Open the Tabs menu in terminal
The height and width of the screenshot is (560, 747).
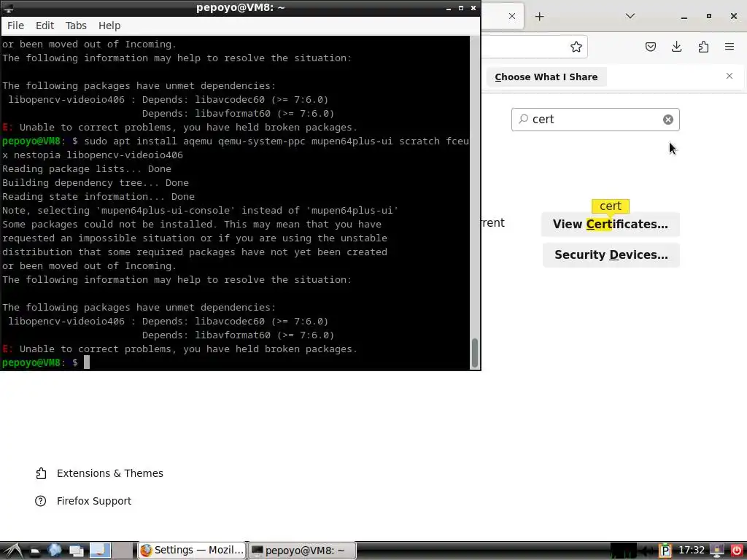click(x=76, y=26)
